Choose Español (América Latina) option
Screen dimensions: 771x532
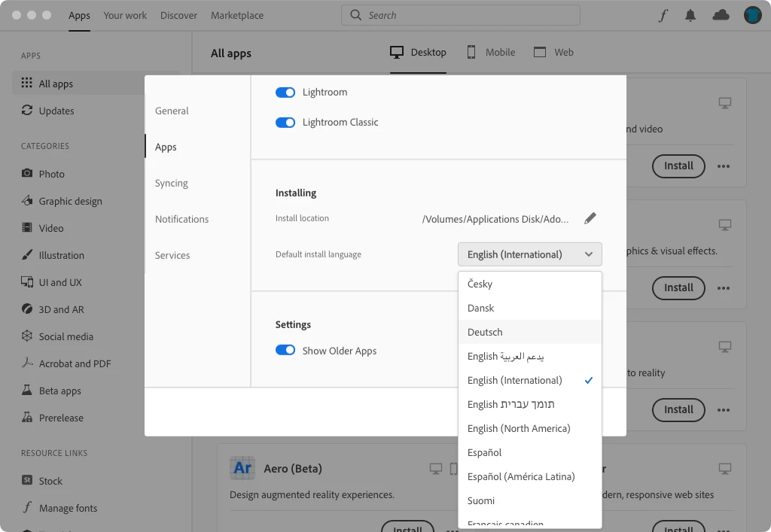[x=529, y=476]
